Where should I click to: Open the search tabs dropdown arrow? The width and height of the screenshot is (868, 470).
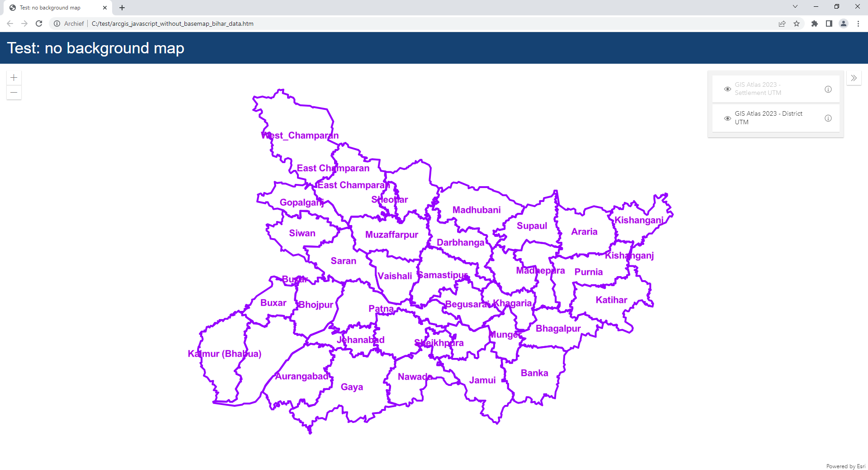coord(795,7)
